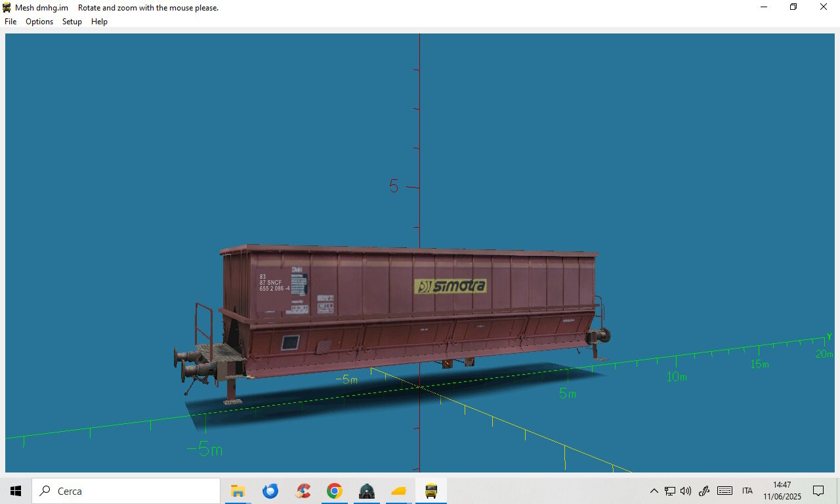Click the Simotra logo on wagon
The image size is (840, 504).
pos(451,285)
